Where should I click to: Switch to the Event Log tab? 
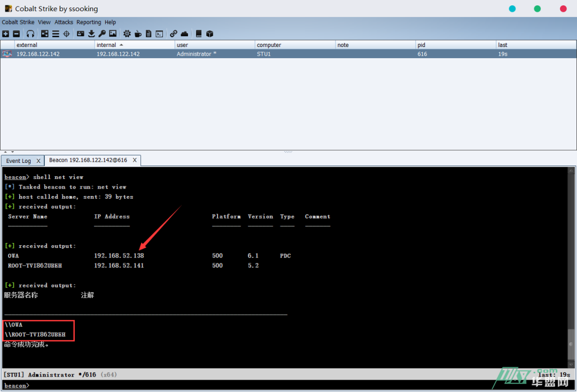pos(19,161)
